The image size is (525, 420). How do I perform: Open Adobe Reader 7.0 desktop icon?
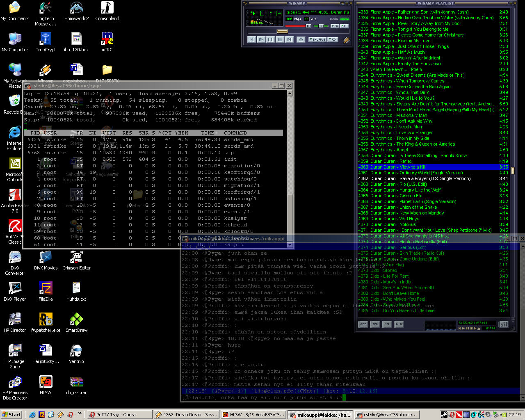click(x=15, y=201)
